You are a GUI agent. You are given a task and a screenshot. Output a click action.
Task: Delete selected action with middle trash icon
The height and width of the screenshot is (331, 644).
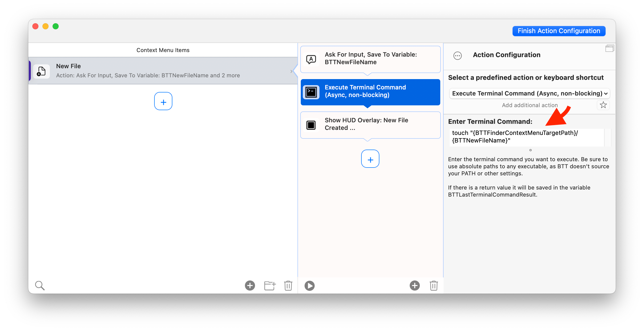[434, 286]
